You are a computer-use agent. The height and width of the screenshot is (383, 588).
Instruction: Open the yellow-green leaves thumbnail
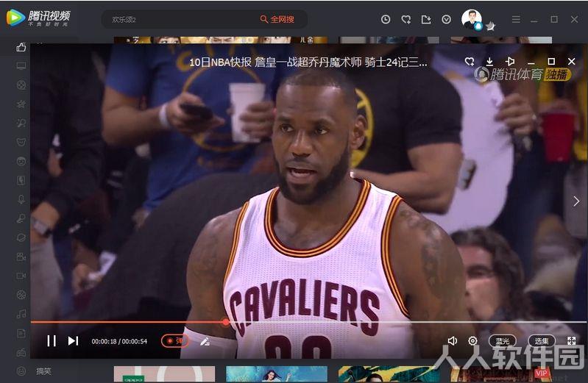coord(389,374)
